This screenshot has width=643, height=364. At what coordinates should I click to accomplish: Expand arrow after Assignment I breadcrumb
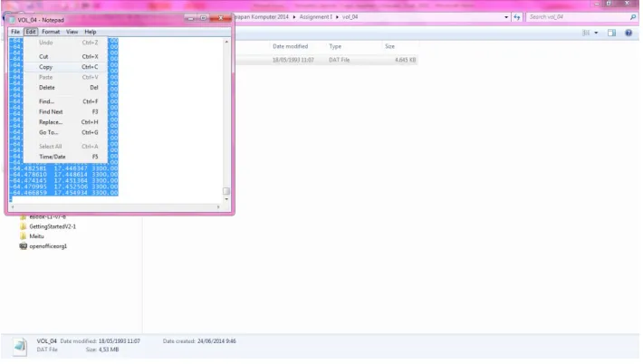coord(337,17)
